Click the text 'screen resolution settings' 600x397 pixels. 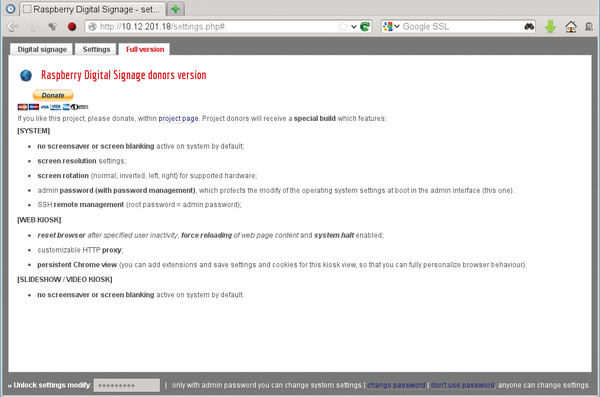pos(82,161)
